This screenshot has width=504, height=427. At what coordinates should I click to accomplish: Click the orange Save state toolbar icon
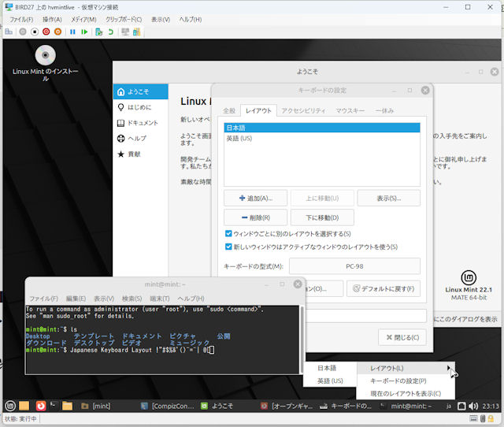point(57,32)
